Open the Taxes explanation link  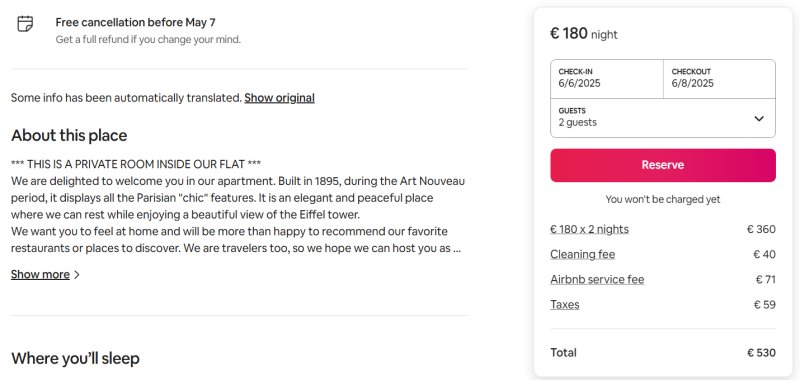pyautogui.click(x=564, y=305)
